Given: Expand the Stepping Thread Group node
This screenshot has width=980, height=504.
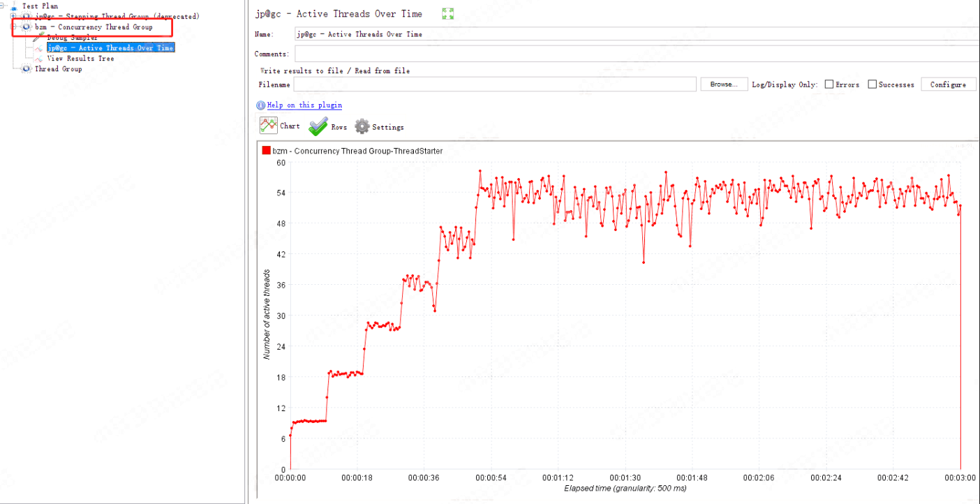Looking at the screenshot, I should pos(14,16).
